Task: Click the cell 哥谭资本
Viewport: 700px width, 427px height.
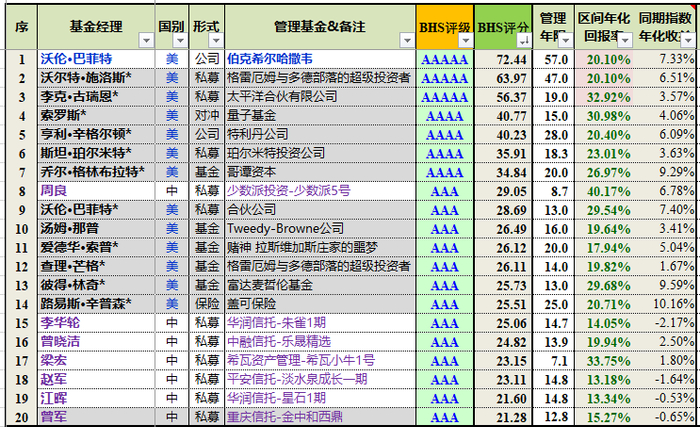Action: coord(320,172)
